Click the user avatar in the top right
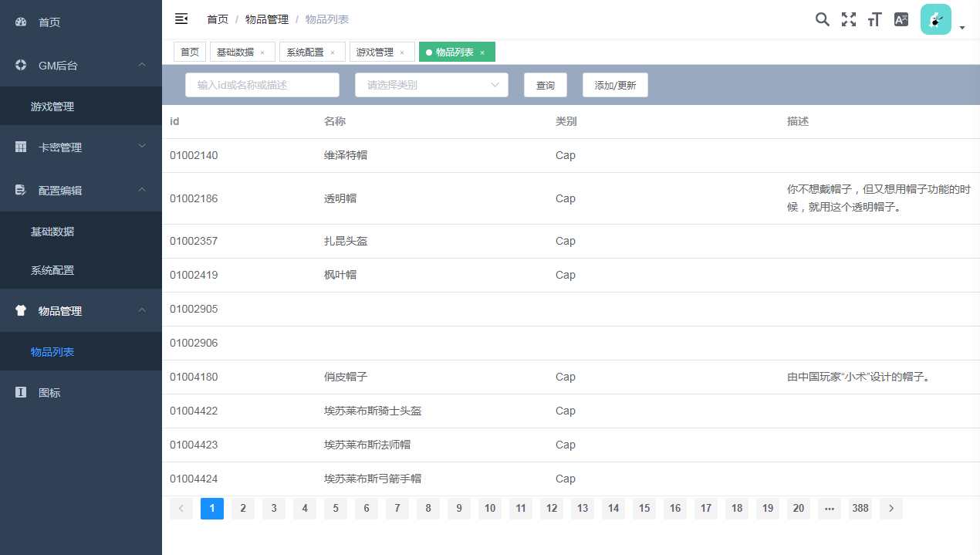The height and width of the screenshot is (555, 980). point(935,19)
